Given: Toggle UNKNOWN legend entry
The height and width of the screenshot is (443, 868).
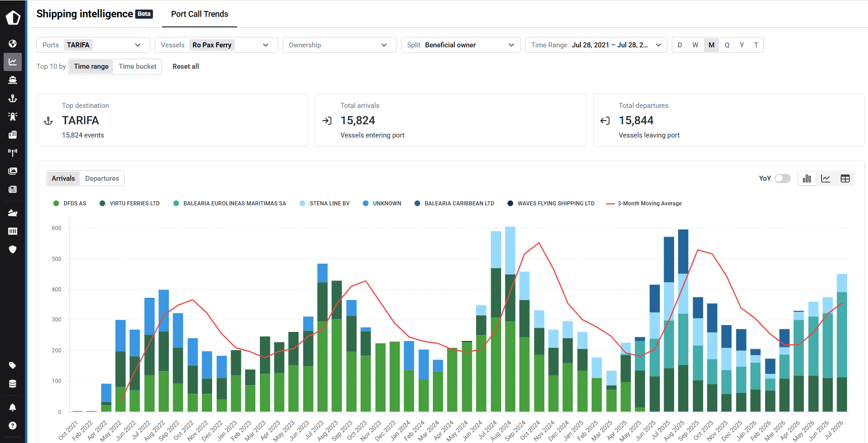Looking at the screenshot, I should (382, 204).
